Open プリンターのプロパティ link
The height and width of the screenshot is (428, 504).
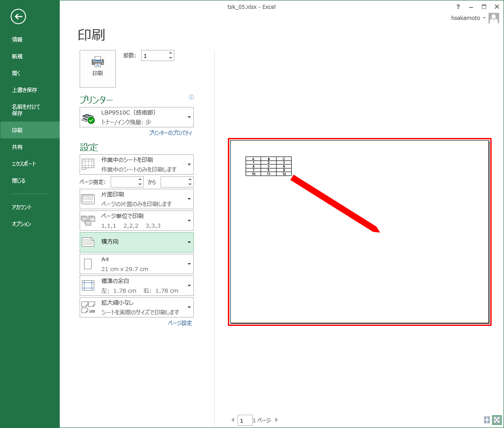[x=171, y=133]
